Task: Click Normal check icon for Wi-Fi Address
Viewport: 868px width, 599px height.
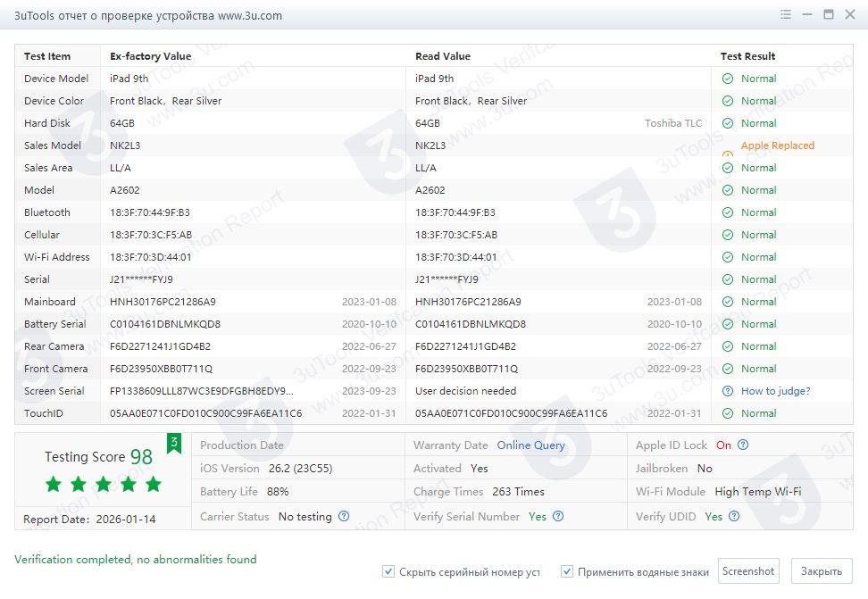Action: click(x=728, y=257)
